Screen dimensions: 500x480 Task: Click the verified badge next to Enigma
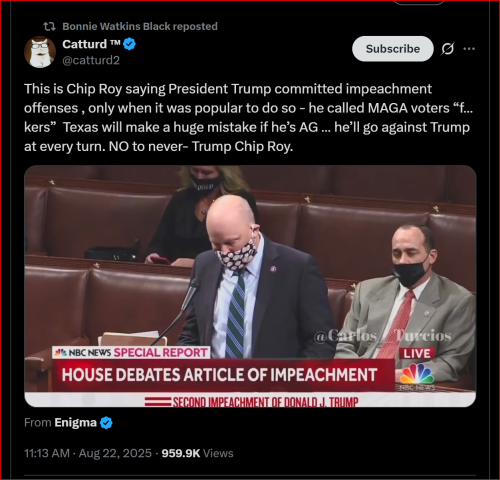106,423
